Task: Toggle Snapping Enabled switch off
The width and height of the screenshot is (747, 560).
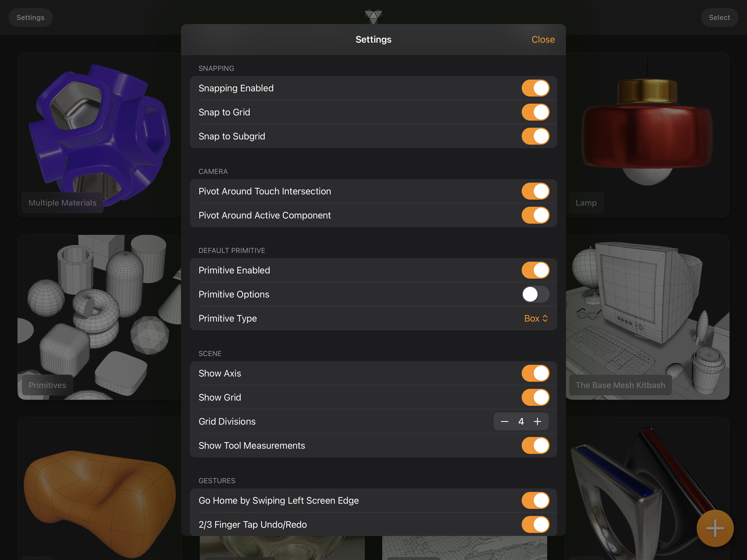Action: pyautogui.click(x=533, y=88)
